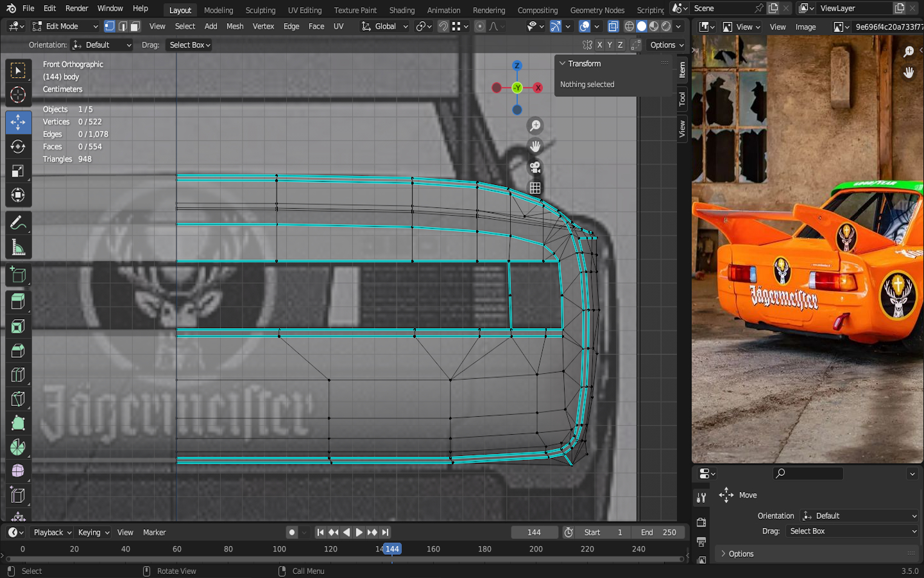Screen dimensions: 924x578
Task: Enable X axis mirror toggle
Action: [599, 45]
